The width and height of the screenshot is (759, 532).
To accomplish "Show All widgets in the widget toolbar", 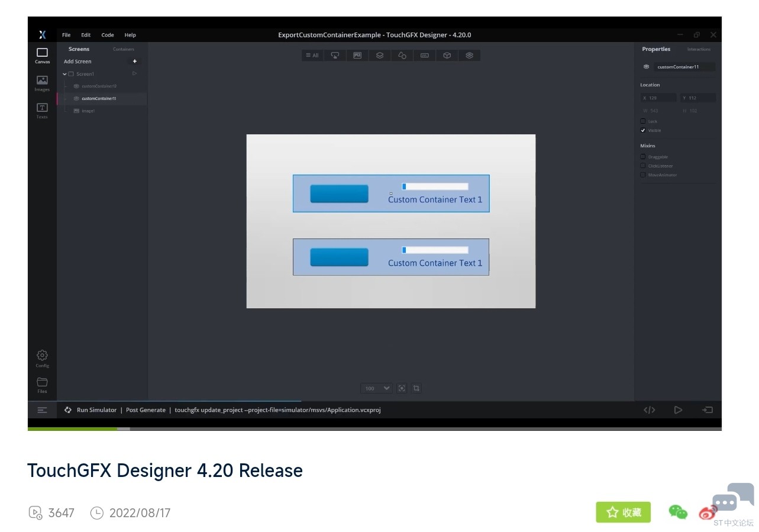I will click(x=312, y=56).
